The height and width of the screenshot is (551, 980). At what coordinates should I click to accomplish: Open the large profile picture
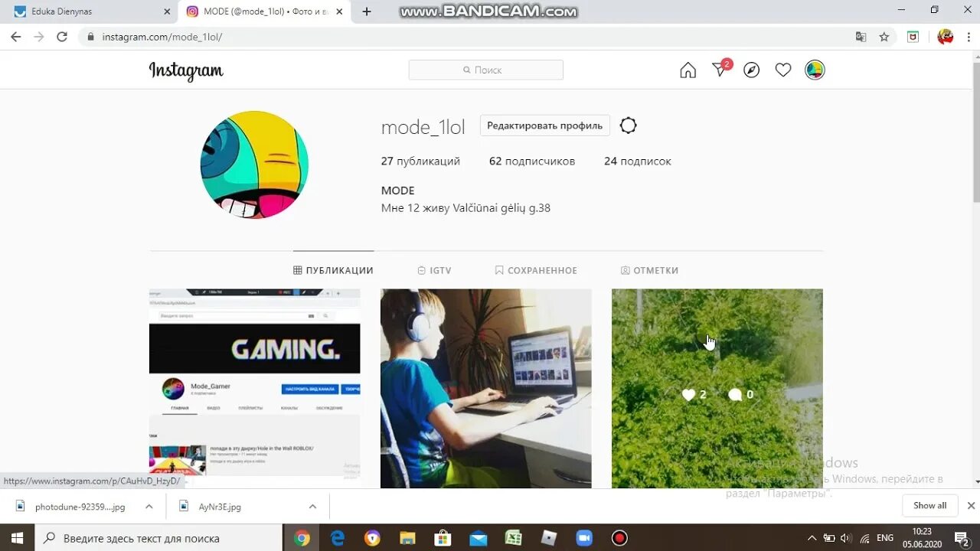pyautogui.click(x=254, y=165)
